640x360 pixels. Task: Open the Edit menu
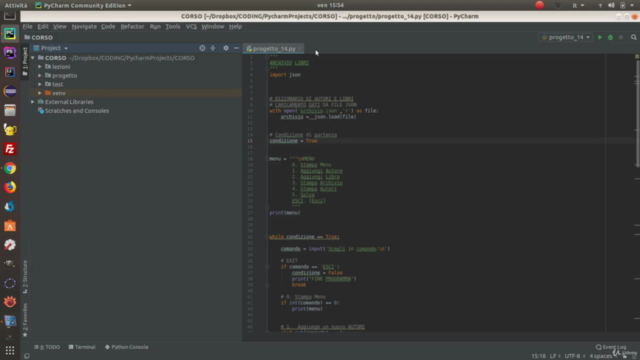click(43, 27)
